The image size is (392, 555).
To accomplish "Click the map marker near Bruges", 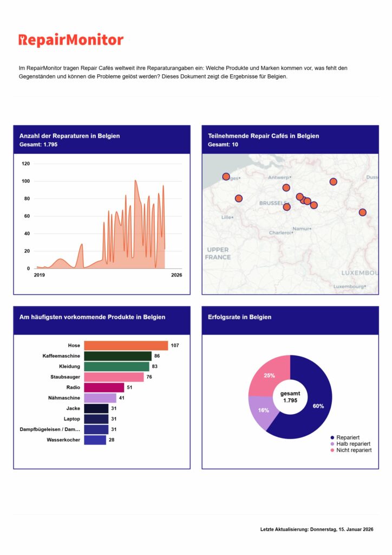I will 226,177.
